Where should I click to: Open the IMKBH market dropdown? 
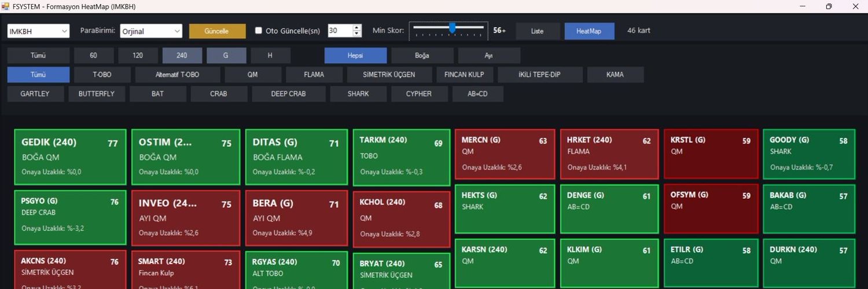(x=38, y=31)
